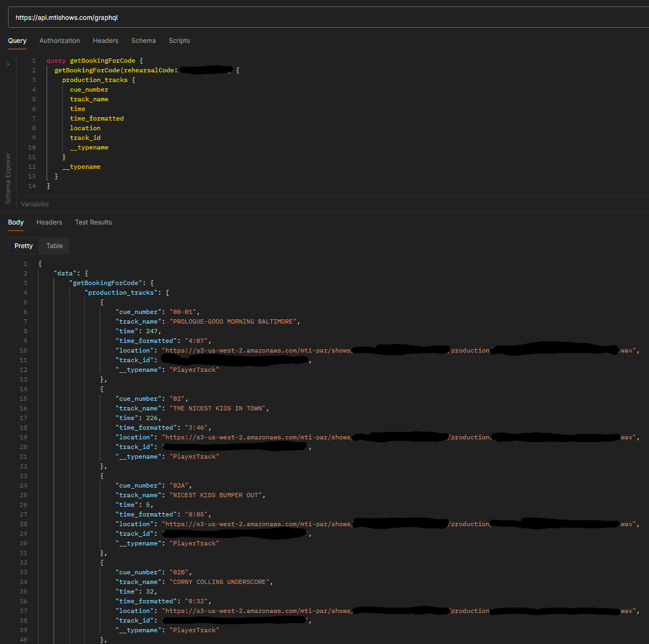Show the Test Results tab
Viewport: 649px width, 644px height.
pos(93,222)
